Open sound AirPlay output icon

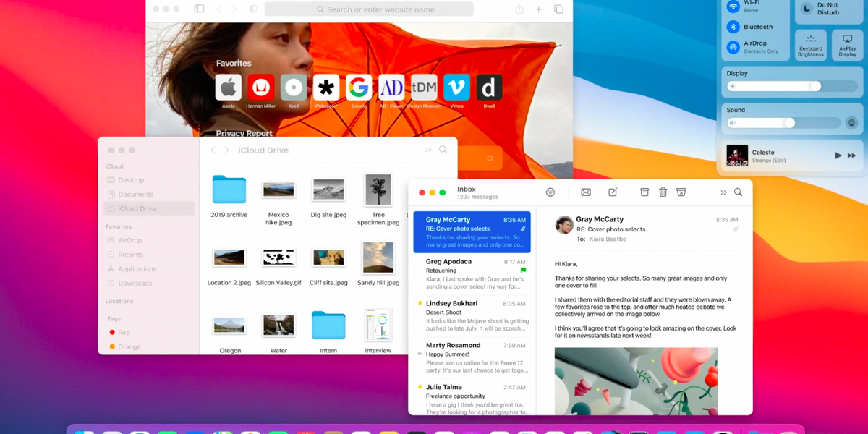[x=851, y=123]
